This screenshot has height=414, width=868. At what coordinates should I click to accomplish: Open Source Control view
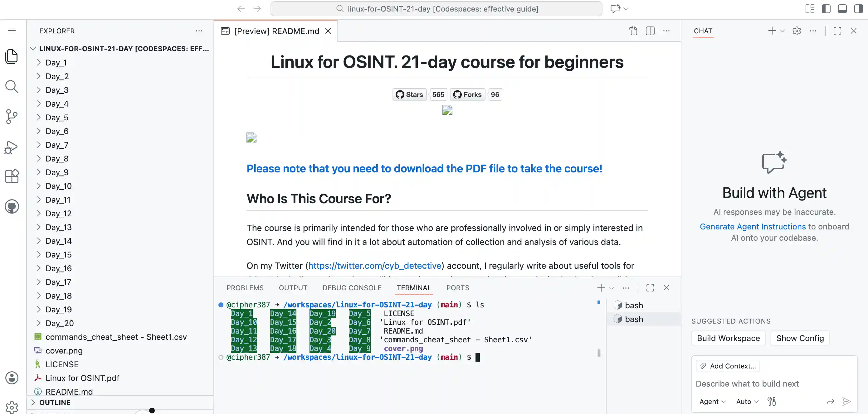(12, 117)
